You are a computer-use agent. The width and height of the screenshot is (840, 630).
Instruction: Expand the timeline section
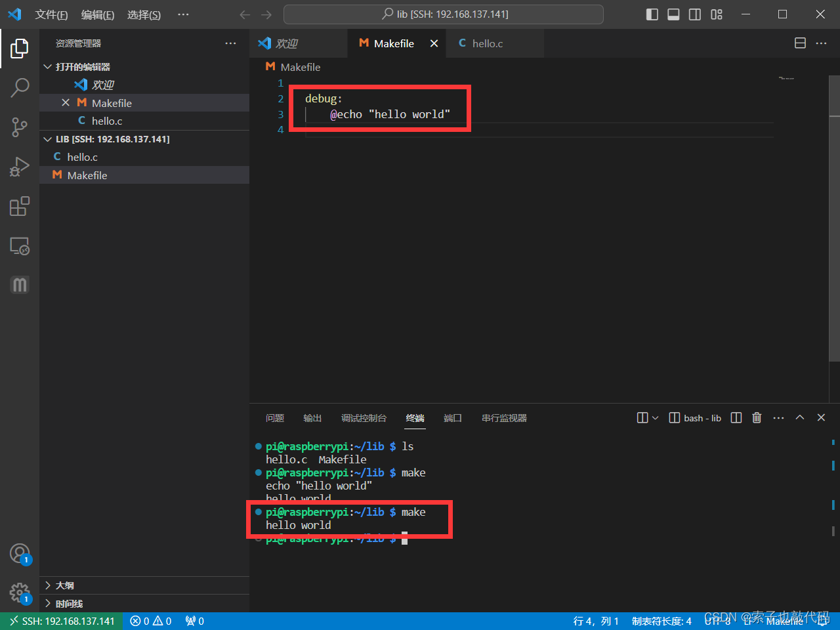pos(144,604)
